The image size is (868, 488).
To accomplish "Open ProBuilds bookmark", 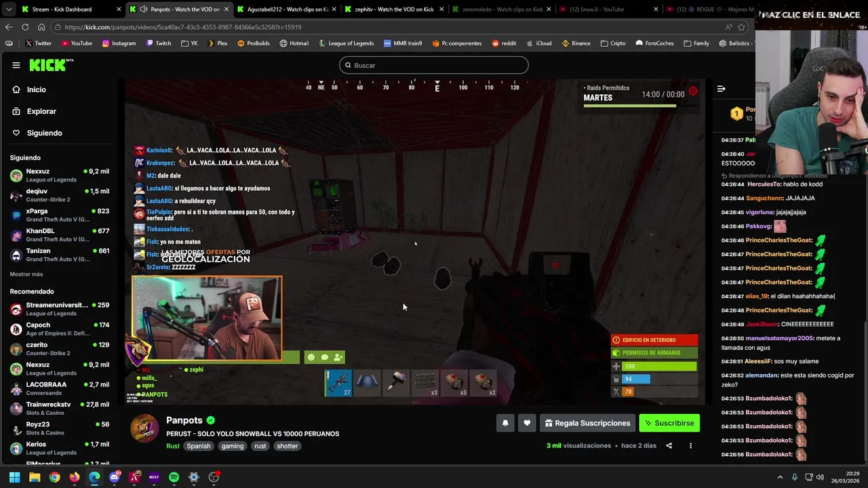I will pos(253,43).
